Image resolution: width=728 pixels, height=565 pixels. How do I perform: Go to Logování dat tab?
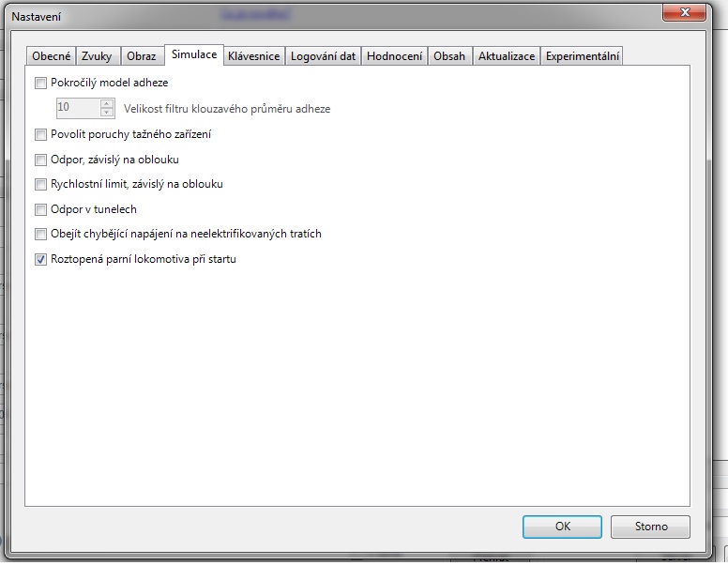pos(323,56)
